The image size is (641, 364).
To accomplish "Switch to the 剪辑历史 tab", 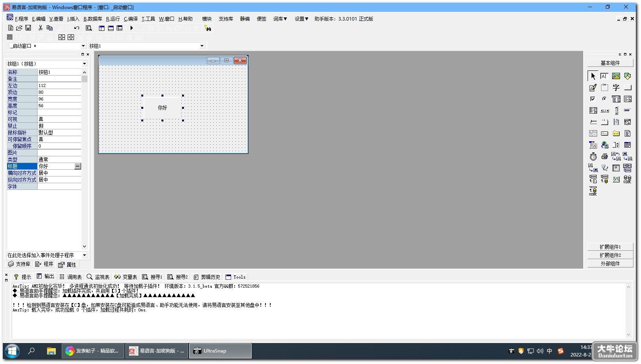I will [207, 277].
